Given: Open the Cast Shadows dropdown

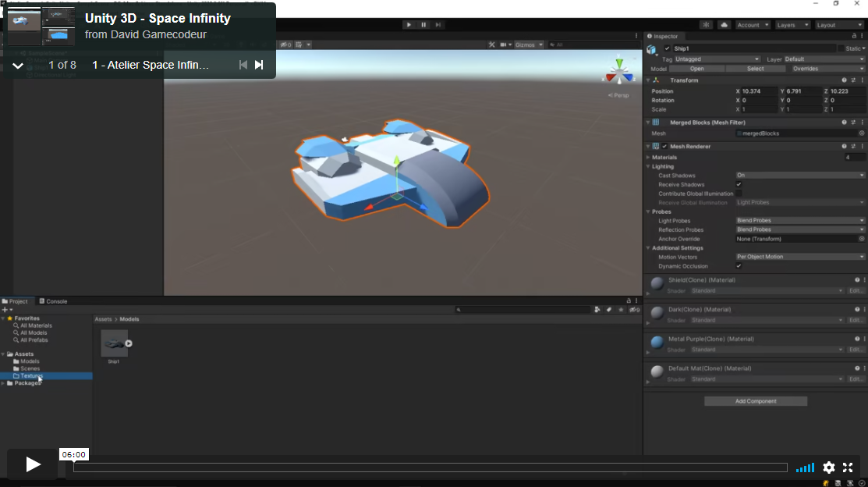Looking at the screenshot, I should click(800, 176).
